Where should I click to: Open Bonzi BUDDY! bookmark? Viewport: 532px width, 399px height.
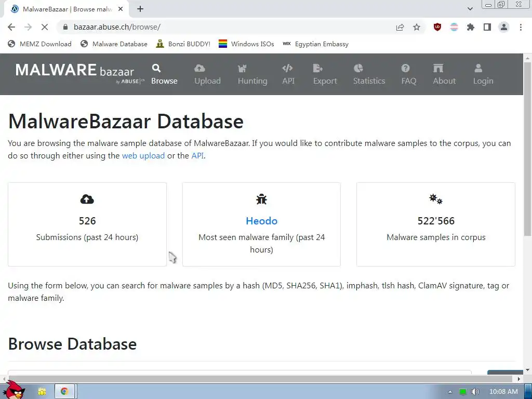click(183, 44)
